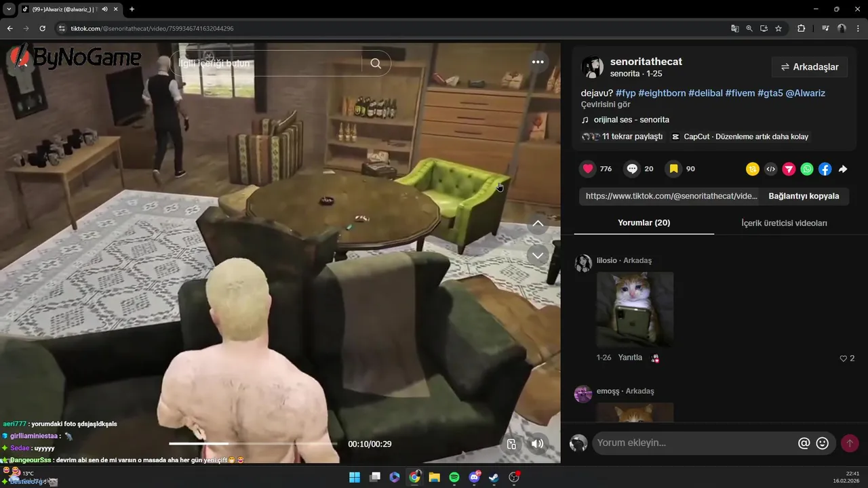Open Discord from the taskbar
Viewport: 868px width, 488px height.
click(475, 477)
